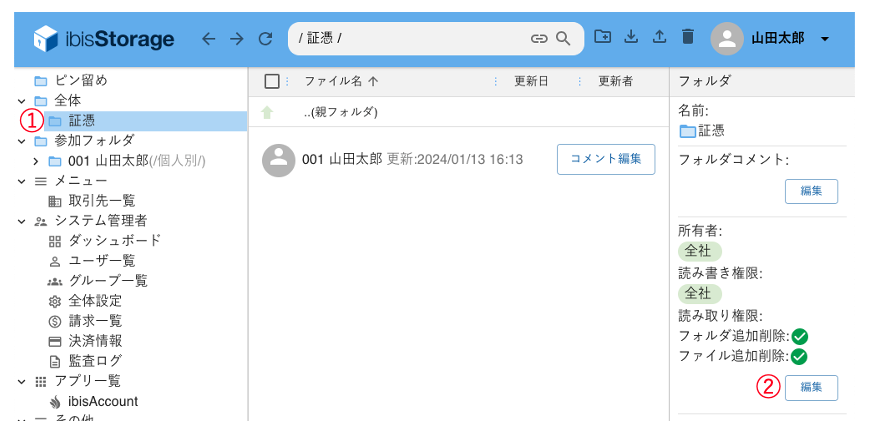Toggle the select-all files checkbox
This screenshot has width=873, height=438.
pyautogui.click(x=272, y=81)
